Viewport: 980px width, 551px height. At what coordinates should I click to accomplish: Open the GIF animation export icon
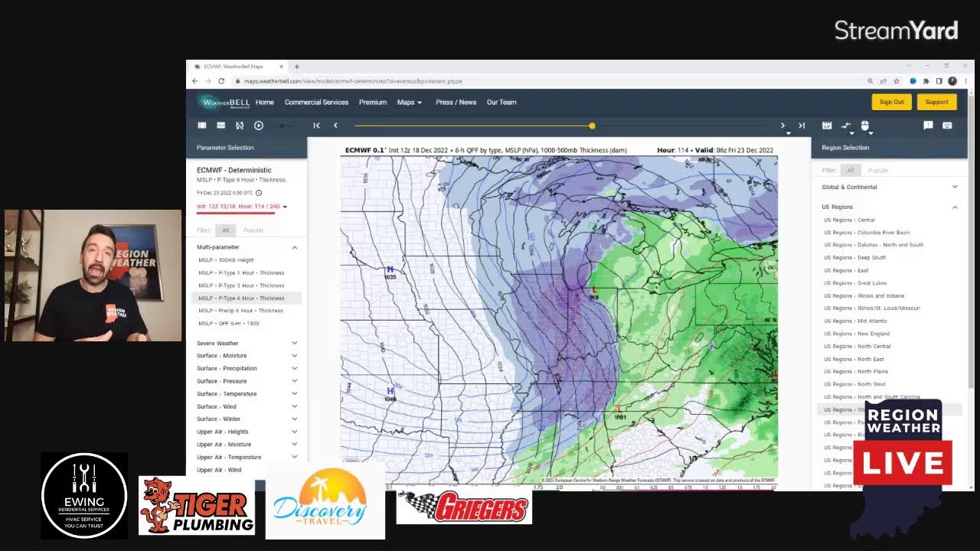pyautogui.click(x=827, y=126)
